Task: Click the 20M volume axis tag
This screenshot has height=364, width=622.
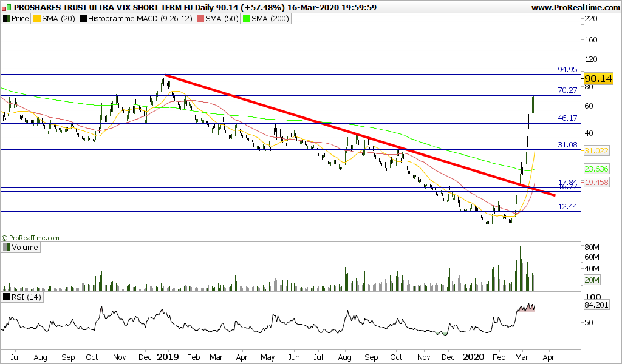Action: (x=592, y=280)
